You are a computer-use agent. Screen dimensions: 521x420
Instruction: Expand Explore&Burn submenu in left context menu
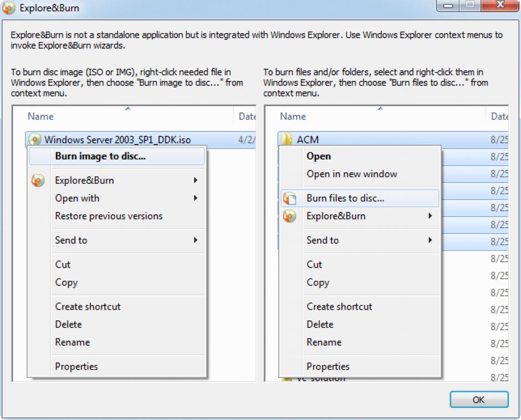click(x=116, y=181)
